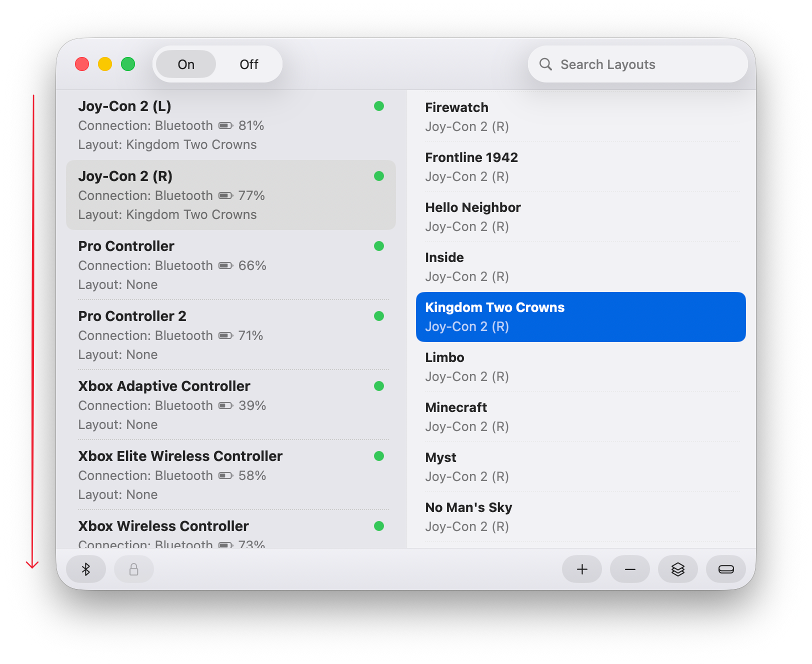Image resolution: width=812 pixels, height=664 pixels.
Task: Switch the toggle to Off
Action: [x=249, y=64]
